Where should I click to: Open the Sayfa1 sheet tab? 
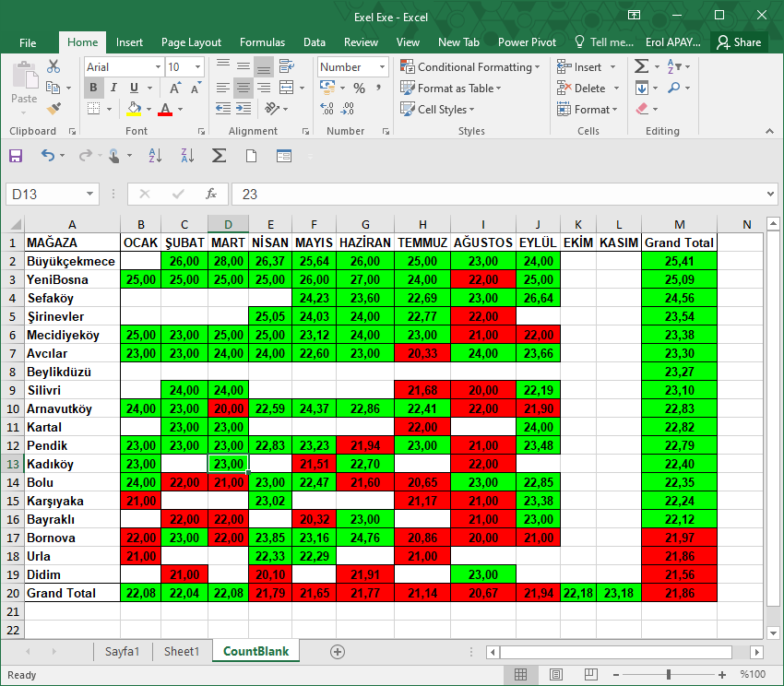[122, 652]
